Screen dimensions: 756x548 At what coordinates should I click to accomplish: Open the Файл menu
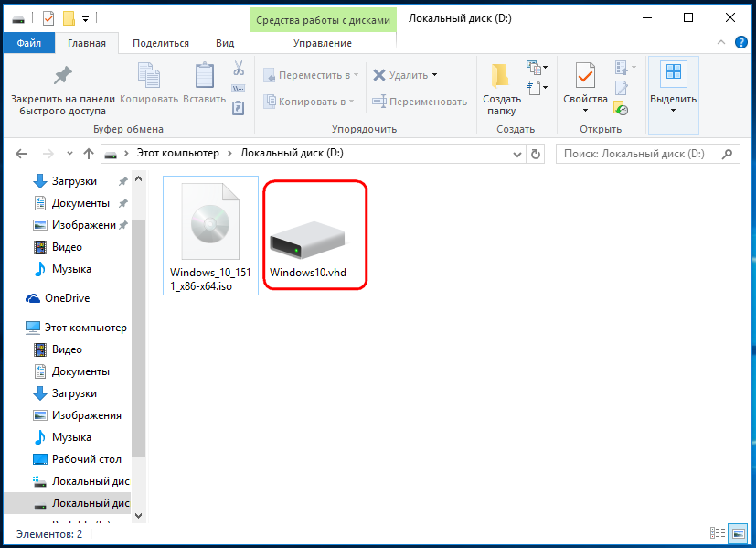29,43
